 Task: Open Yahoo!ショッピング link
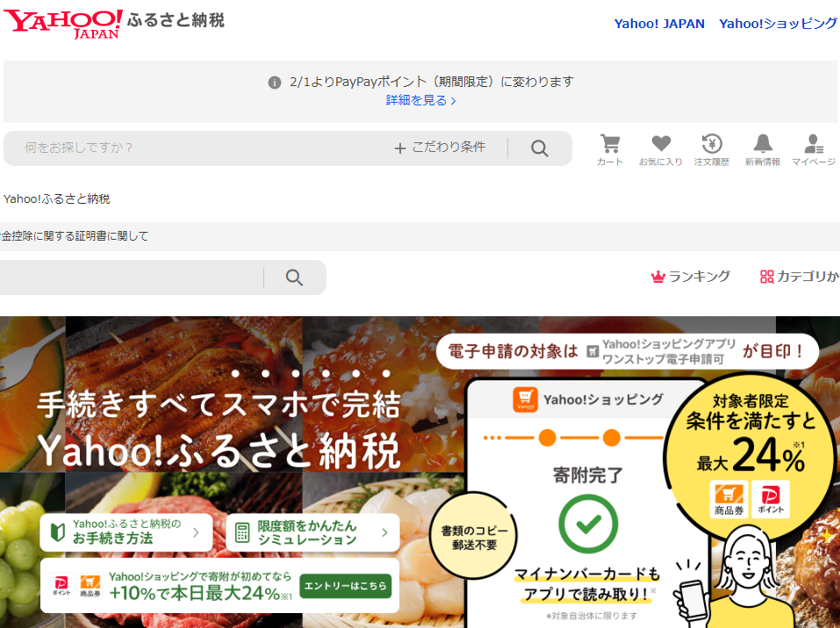[x=778, y=24]
